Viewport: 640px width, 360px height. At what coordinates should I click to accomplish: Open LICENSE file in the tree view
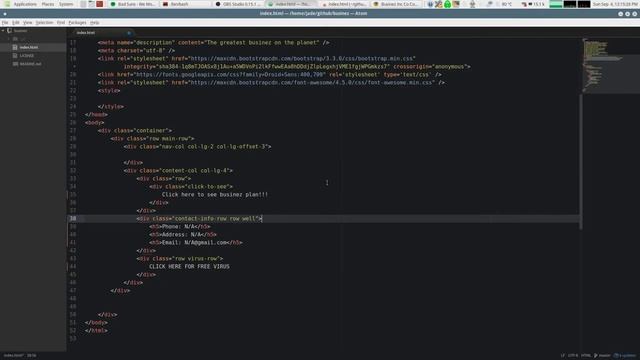click(x=27, y=56)
